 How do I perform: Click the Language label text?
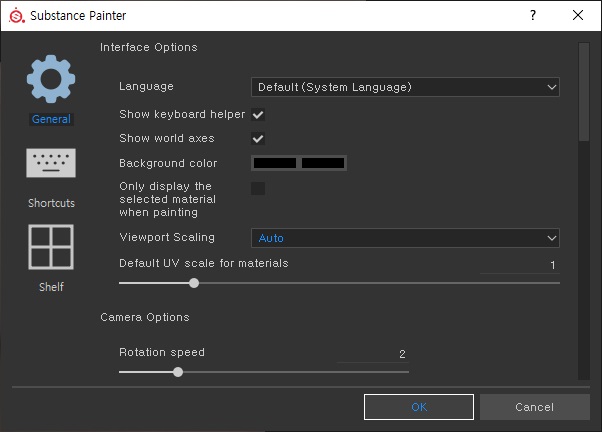(146, 86)
